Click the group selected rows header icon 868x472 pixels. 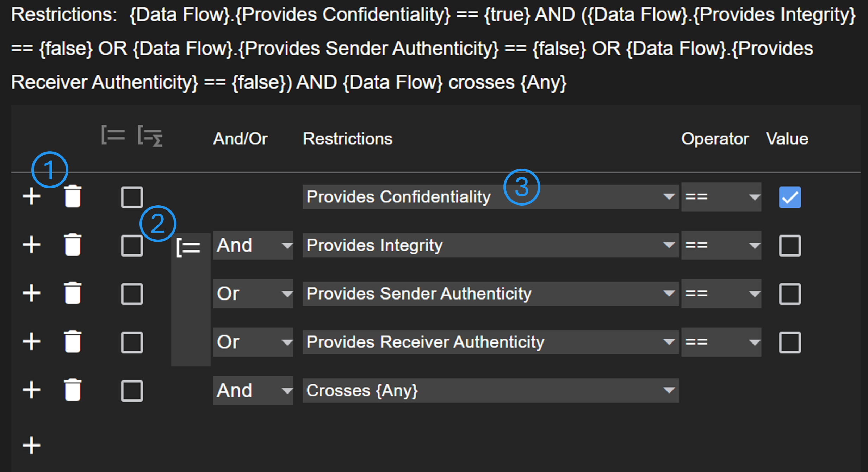click(x=113, y=135)
